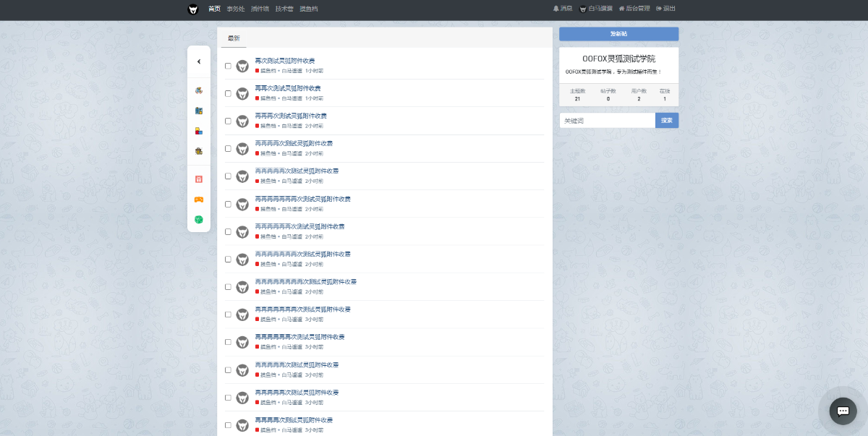Image resolution: width=868 pixels, height=436 pixels.
Task: Check the box for post 再次测试灵狐附件收费
Action: pyautogui.click(x=229, y=66)
